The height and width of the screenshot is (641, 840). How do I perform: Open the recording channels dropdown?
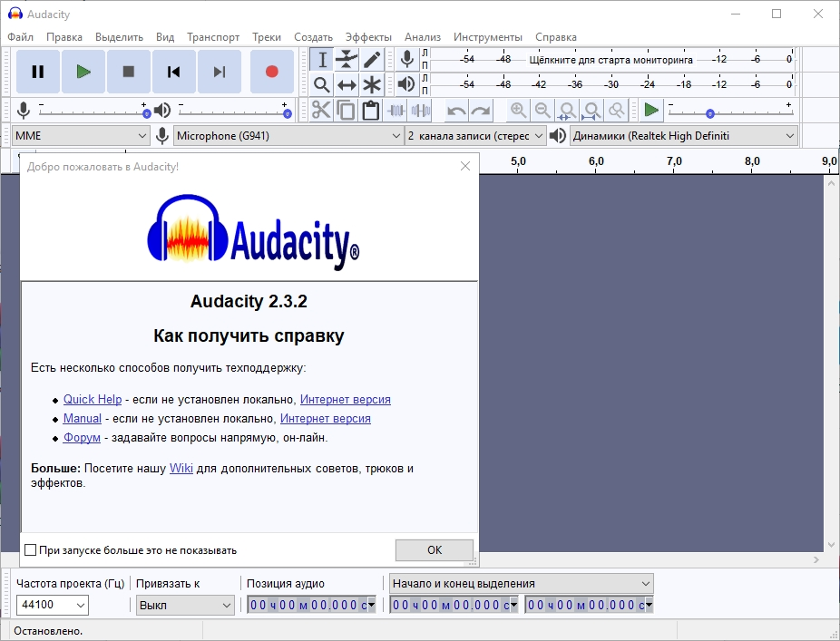[475, 136]
